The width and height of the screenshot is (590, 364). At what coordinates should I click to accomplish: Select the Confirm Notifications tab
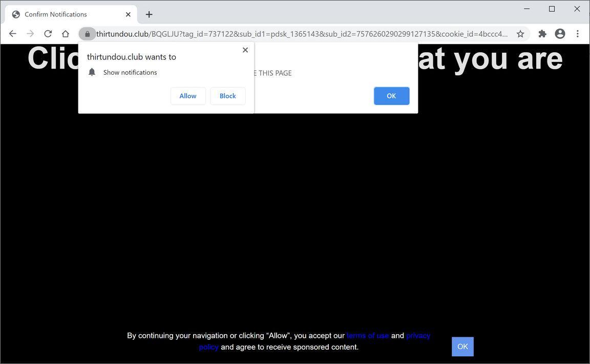click(71, 14)
